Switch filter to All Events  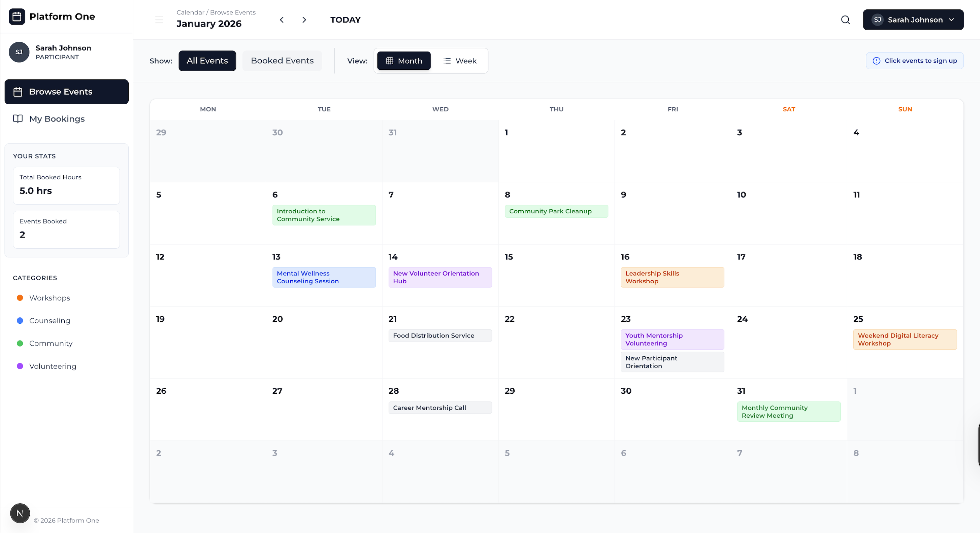point(207,61)
